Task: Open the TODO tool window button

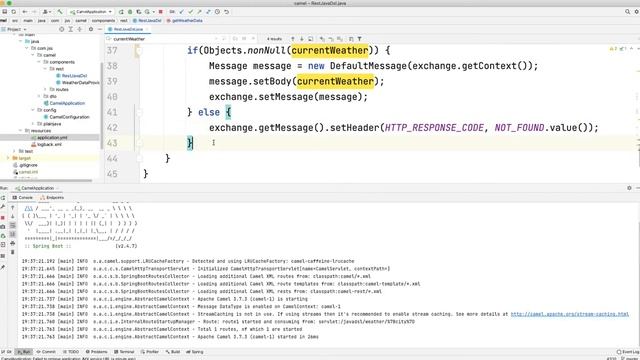Action: tap(71, 352)
